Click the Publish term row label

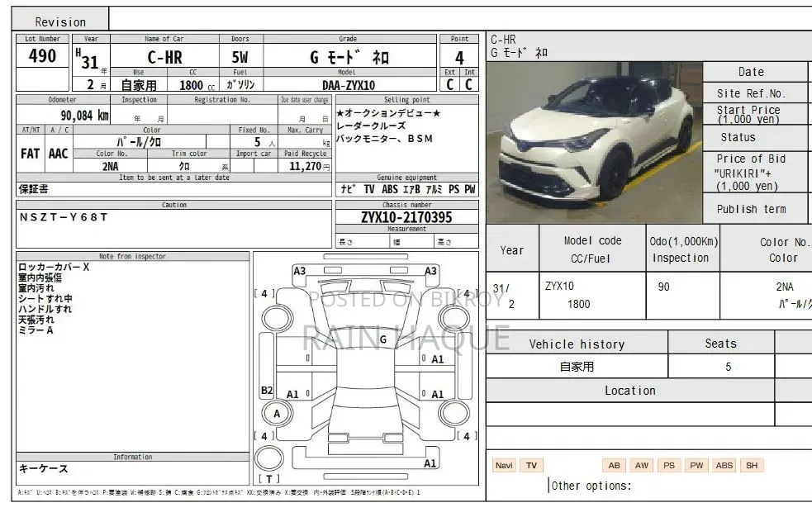(751, 209)
